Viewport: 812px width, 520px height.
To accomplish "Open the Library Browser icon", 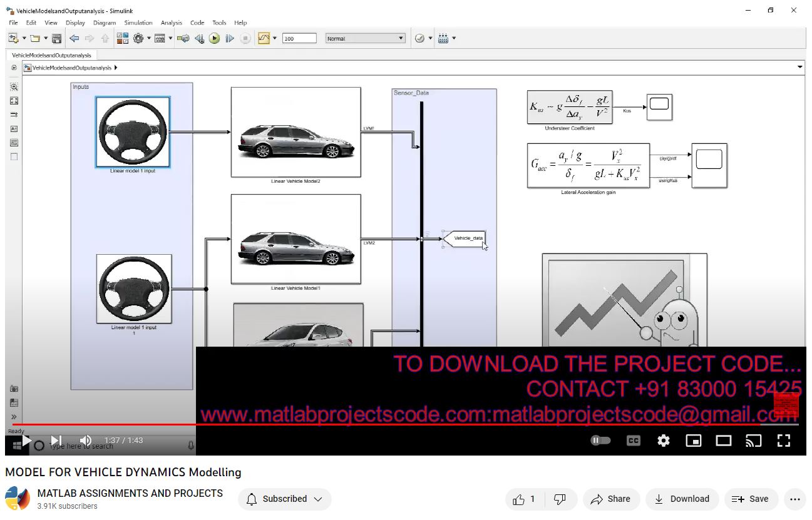I will [x=123, y=39].
